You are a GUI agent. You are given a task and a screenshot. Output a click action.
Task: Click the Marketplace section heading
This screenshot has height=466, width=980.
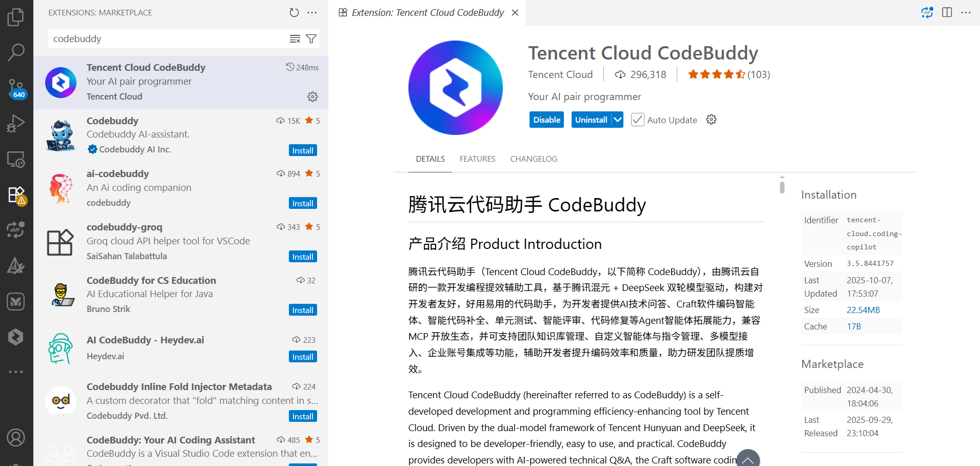pyautogui.click(x=832, y=364)
